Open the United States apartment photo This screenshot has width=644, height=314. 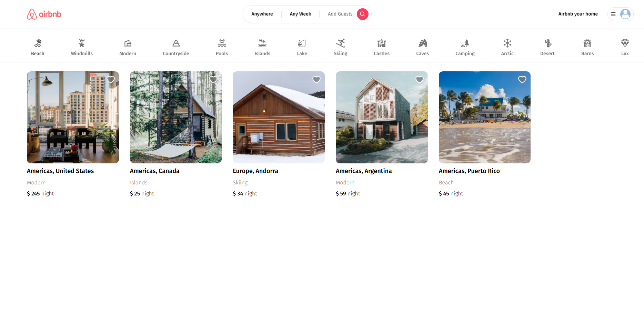[73, 117]
